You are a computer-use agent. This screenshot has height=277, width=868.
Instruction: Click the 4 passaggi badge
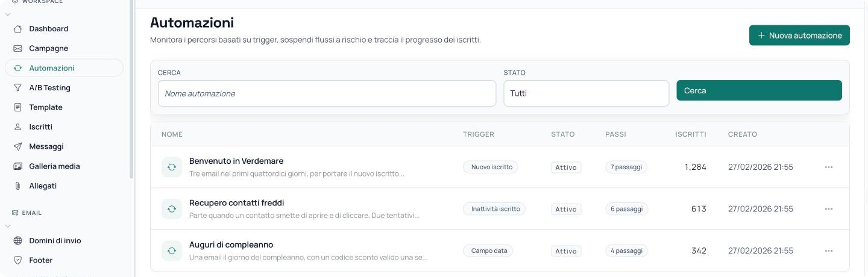pos(626,251)
